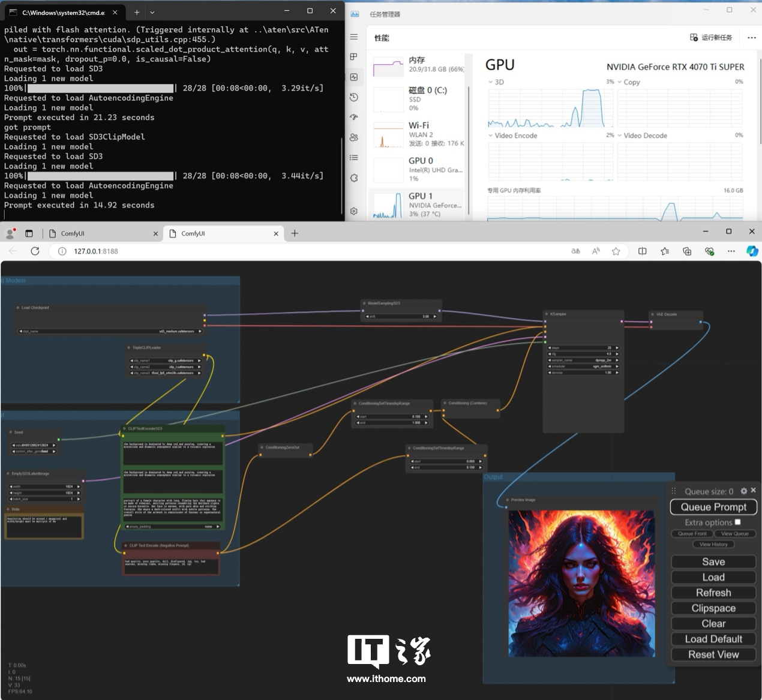Click the generated preview image
The width and height of the screenshot is (762, 700).
(x=581, y=583)
